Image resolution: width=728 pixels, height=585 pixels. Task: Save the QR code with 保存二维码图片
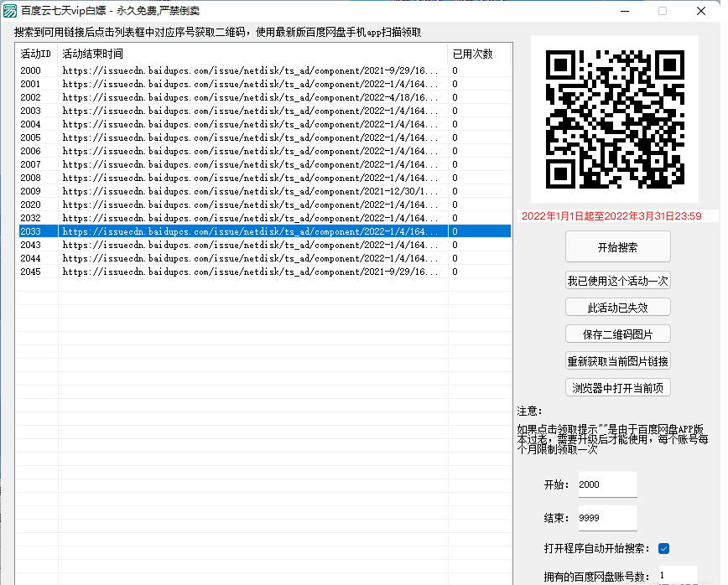click(x=617, y=334)
